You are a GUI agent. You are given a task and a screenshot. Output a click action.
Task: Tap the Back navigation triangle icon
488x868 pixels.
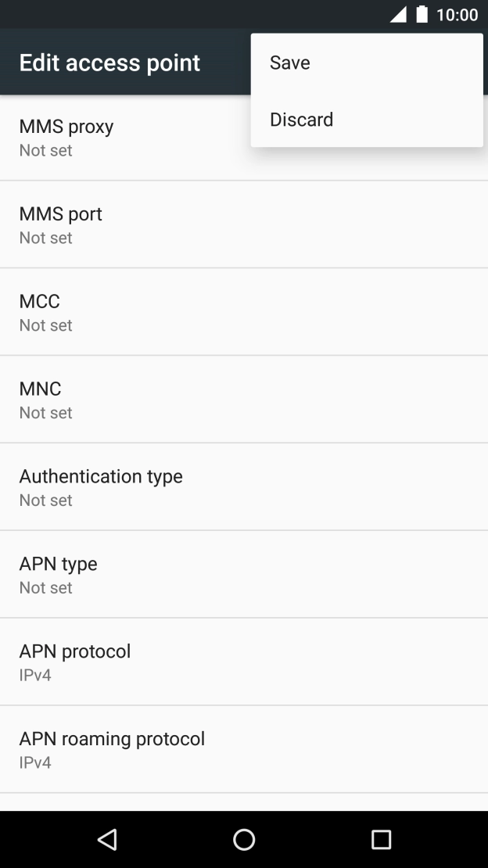point(107,839)
